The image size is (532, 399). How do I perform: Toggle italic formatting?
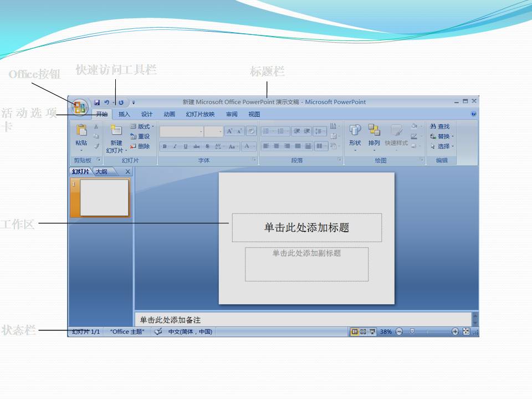[175, 146]
